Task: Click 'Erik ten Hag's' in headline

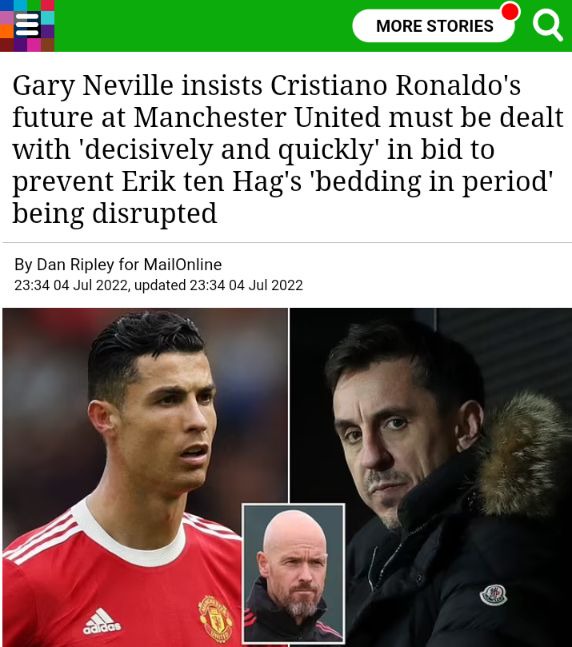Action: (x=212, y=181)
